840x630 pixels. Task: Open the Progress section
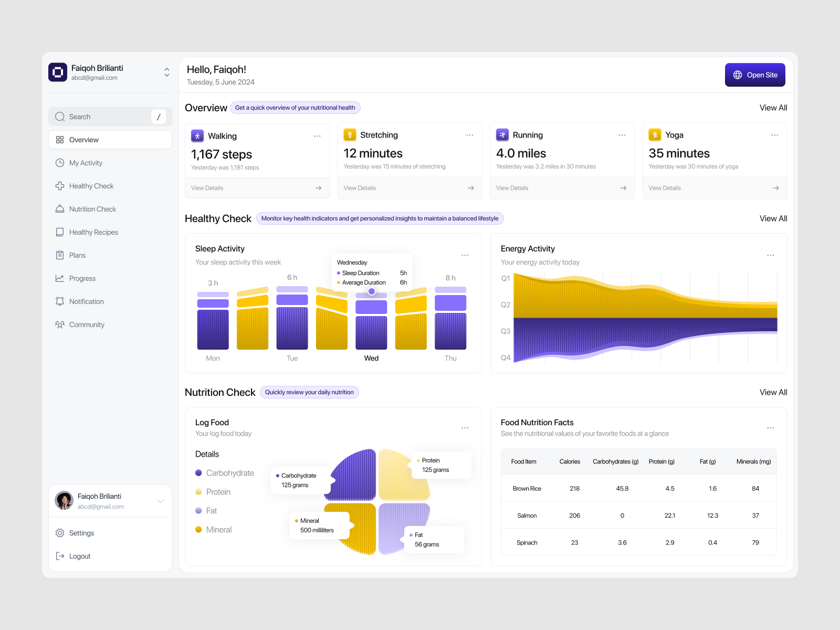(82, 278)
